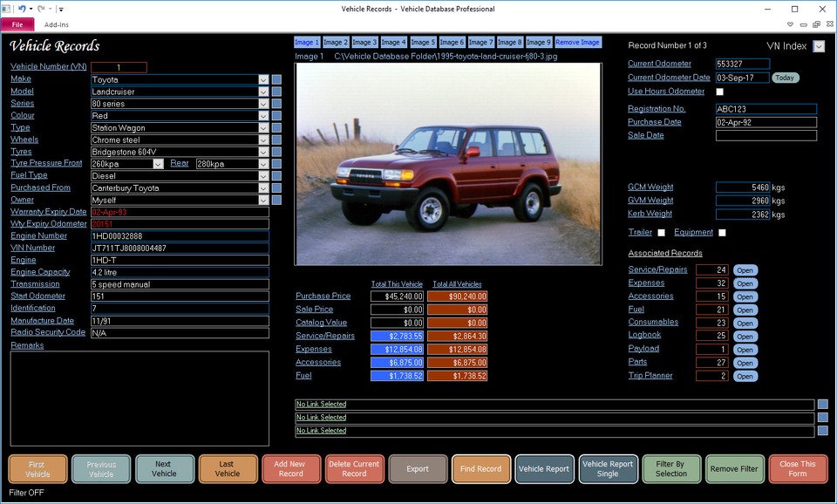Click the Add New Record button

click(x=291, y=469)
